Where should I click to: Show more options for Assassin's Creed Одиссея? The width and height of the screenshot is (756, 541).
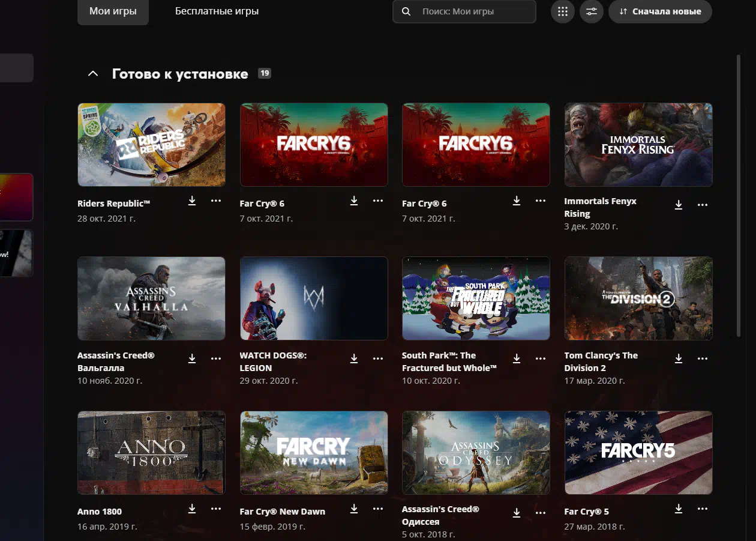541,513
